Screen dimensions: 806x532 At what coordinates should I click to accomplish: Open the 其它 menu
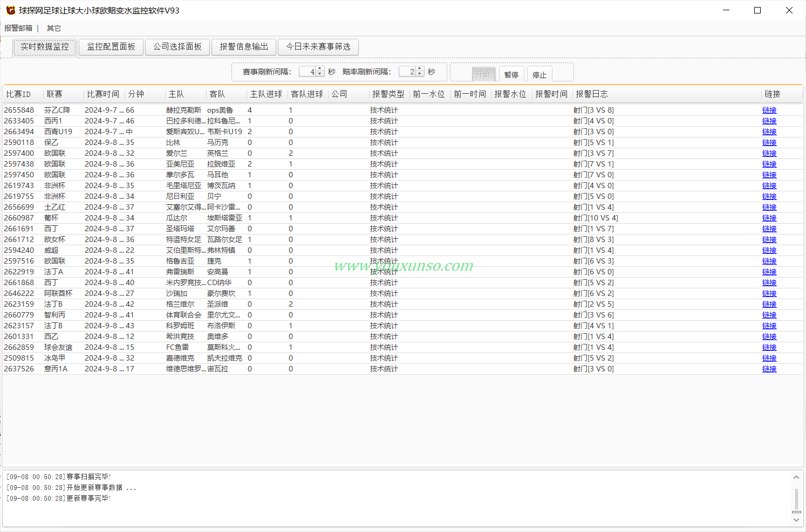click(x=54, y=28)
